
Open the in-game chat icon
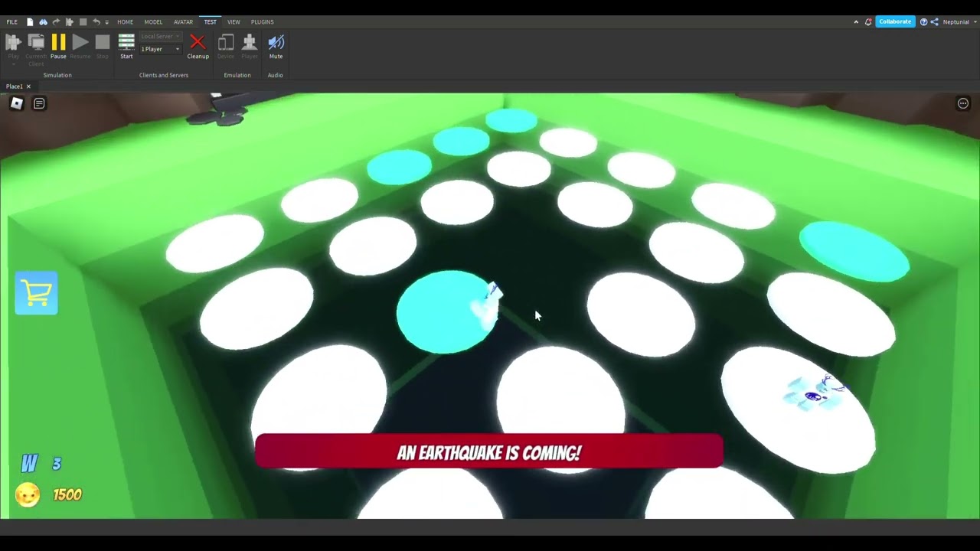point(39,103)
